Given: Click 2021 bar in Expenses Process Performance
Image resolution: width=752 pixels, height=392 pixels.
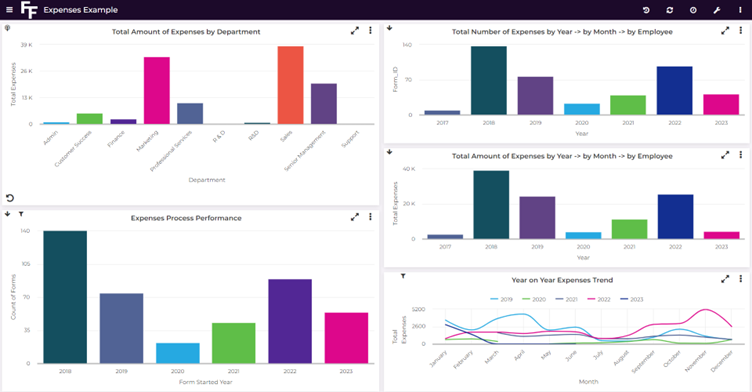Looking at the screenshot, I should point(234,343).
